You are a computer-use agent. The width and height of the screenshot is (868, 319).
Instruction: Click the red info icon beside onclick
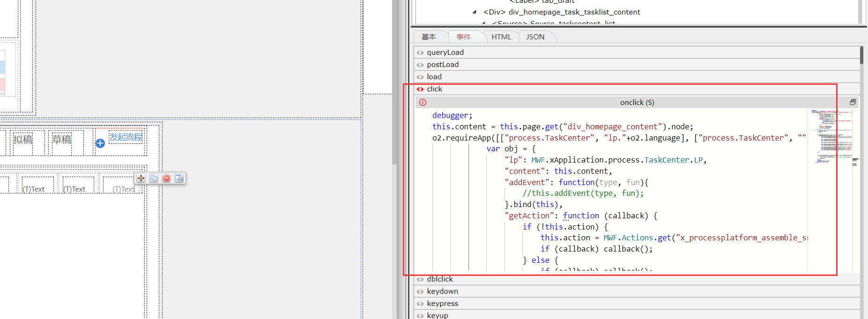[423, 103]
